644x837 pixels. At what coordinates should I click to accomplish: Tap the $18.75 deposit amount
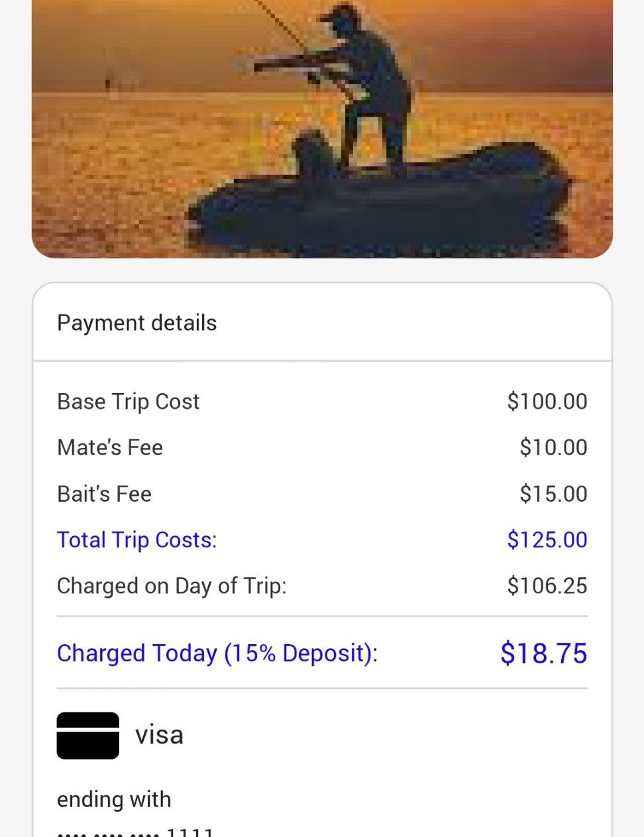(544, 653)
